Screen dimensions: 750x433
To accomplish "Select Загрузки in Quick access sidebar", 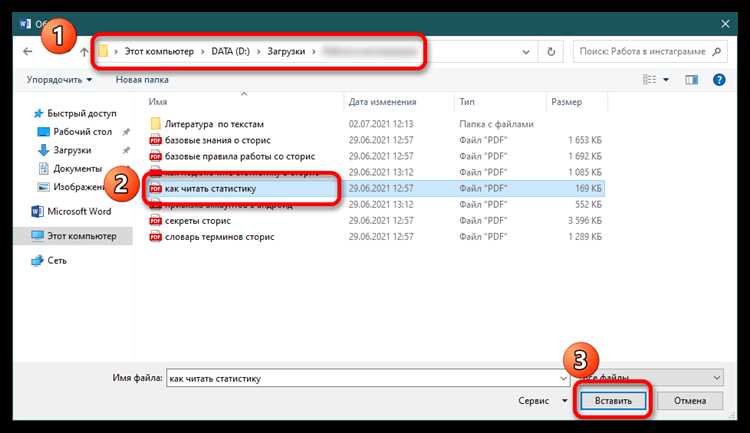I will [x=72, y=150].
